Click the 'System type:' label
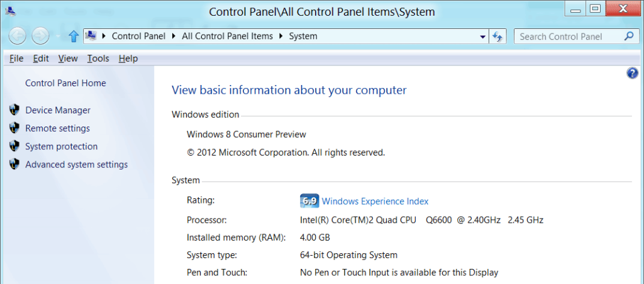This screenshot has width=644, height=284. (x=211, y=255)
